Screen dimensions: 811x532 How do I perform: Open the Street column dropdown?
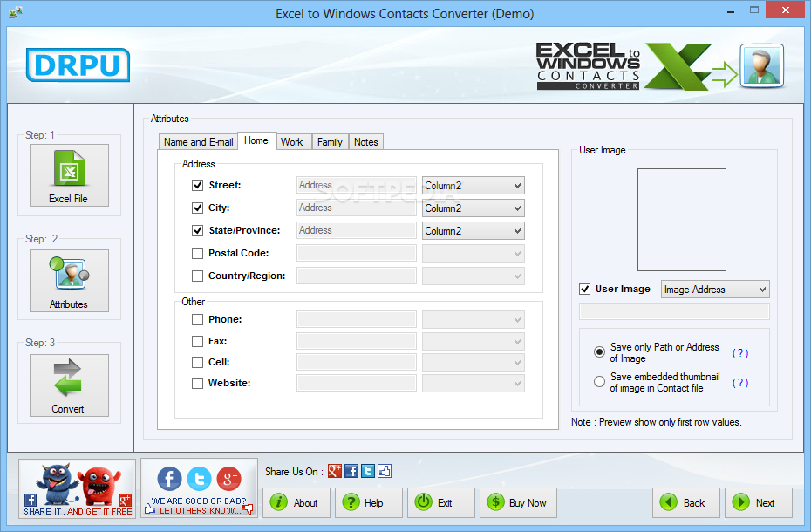tap(474, 185)
